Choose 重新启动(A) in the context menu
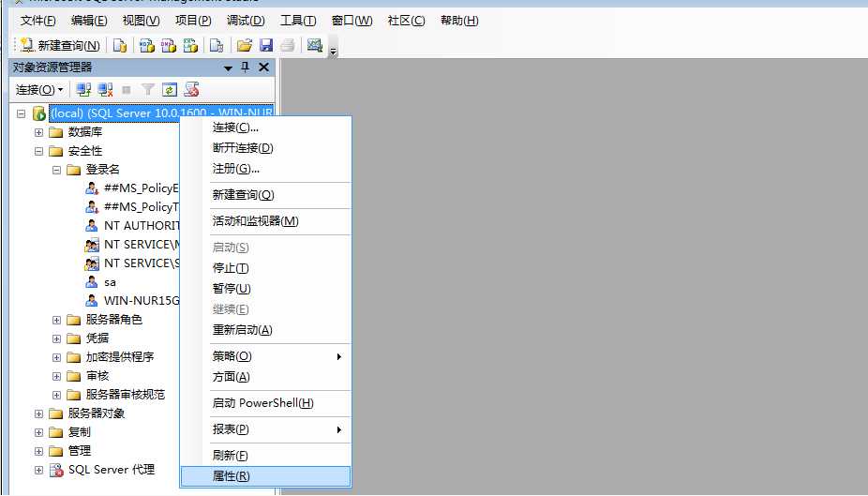Image resolution: width=868 pixels, height=496 pixels. (x=265, y=330)
